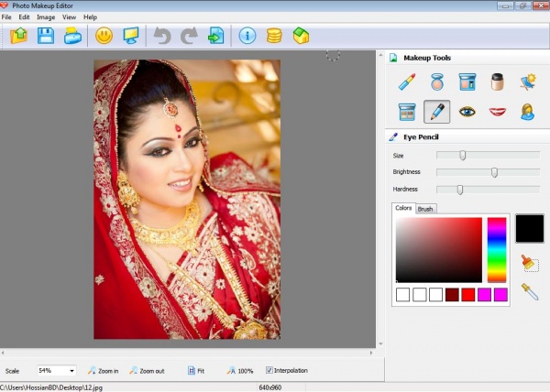This screenshot has height=392, width=550.
Task: Pick the bright red color swatch
Action: point(468,294)
